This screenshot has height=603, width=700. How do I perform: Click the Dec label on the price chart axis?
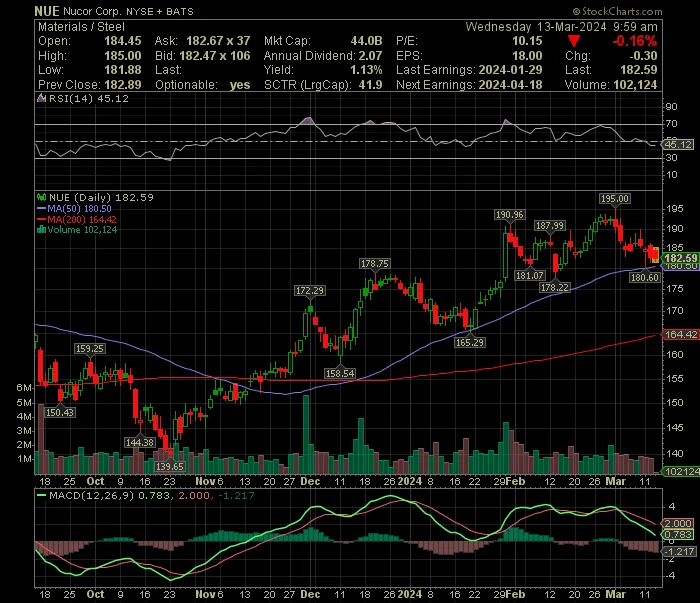pyautogui.click(x=310, y=481)
